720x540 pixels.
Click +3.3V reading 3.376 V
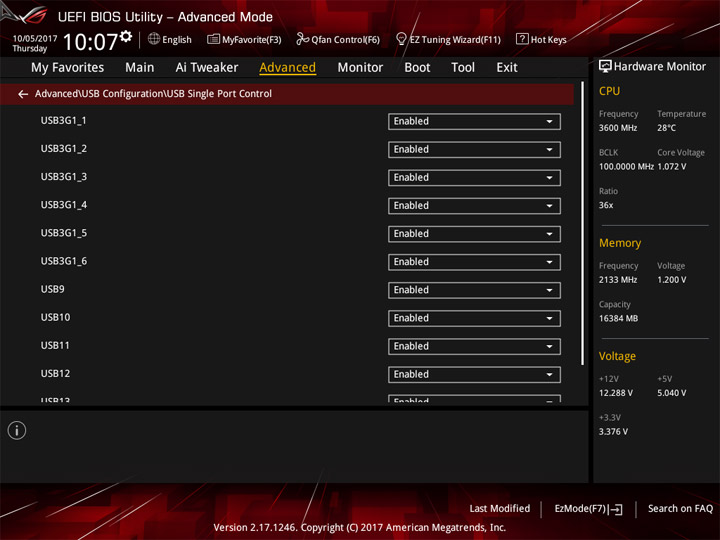[x=613, y=432]
